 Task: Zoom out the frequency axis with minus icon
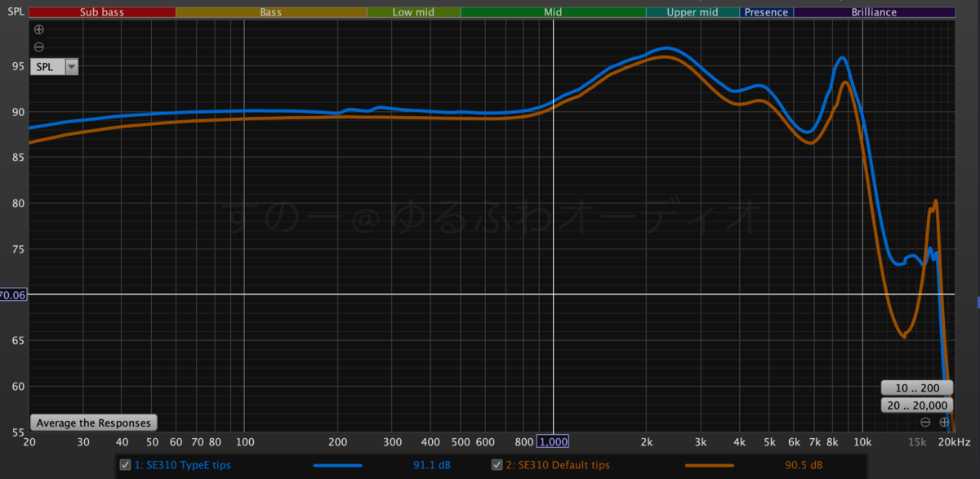(925, 423)
